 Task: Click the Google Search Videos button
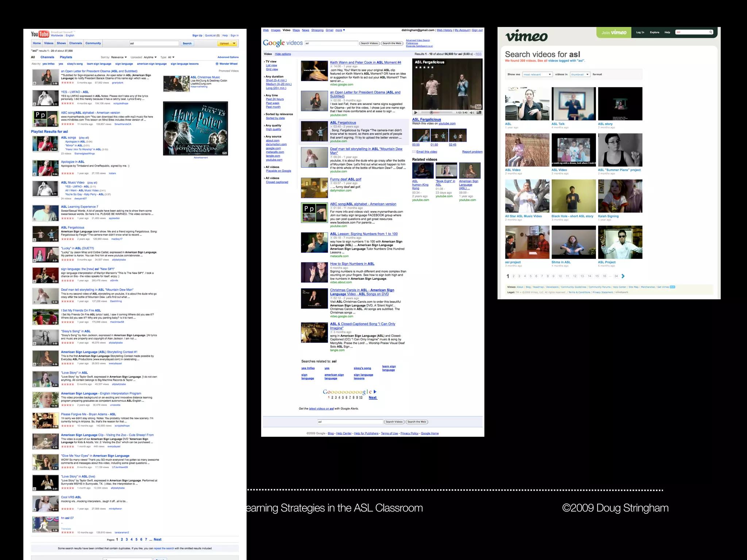(369, 43)
